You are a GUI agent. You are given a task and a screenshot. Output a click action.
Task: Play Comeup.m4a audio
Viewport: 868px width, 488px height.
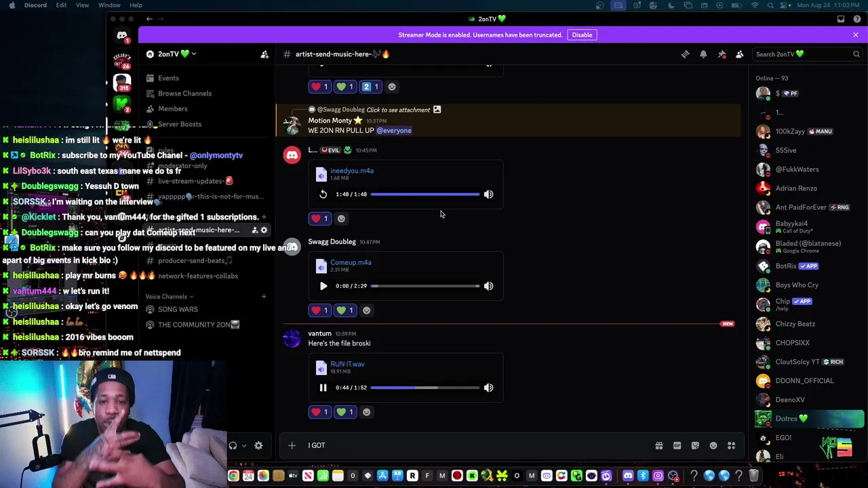(323, 286)
